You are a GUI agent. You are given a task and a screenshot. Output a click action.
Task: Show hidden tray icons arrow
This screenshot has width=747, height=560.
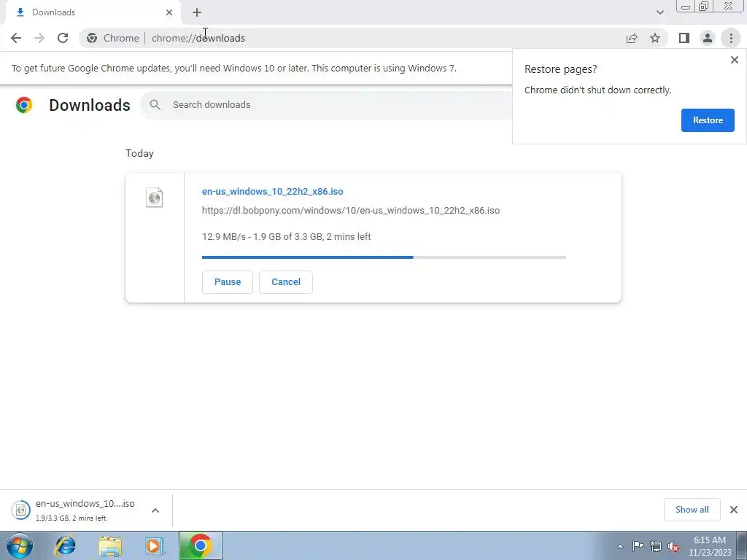(x=620, y=546)
